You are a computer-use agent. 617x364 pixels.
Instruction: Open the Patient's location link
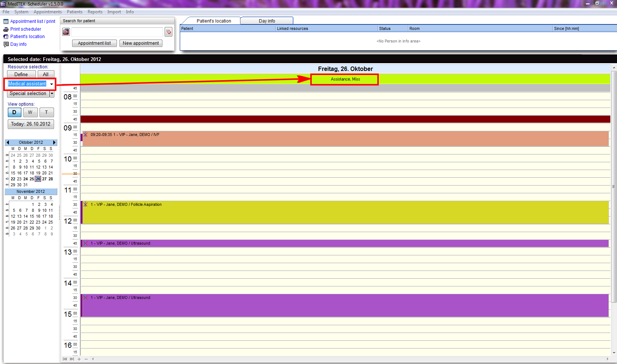pyautogui.click(x=27, y=37)
